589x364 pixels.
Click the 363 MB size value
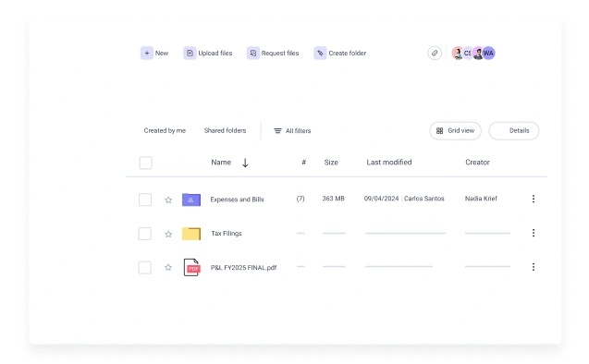pos(333,199)
